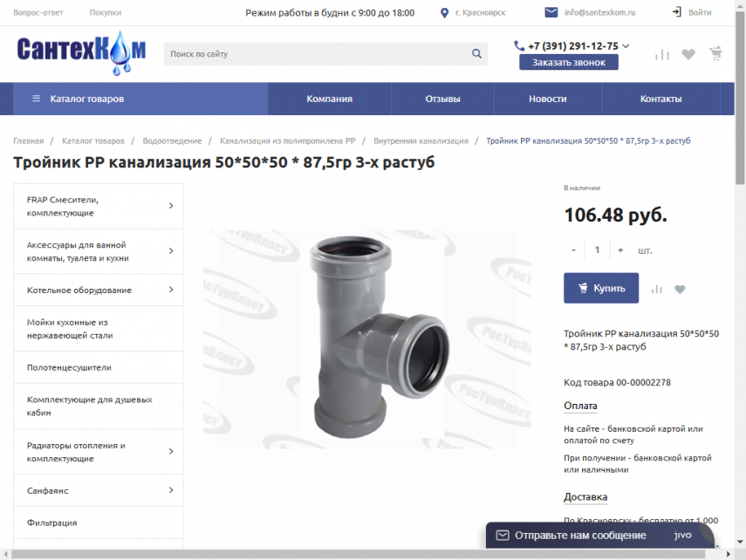Click Заказать звонок button
Viewport: 746px width, 560px height.
pyautogui.click(x=568, y=63)
